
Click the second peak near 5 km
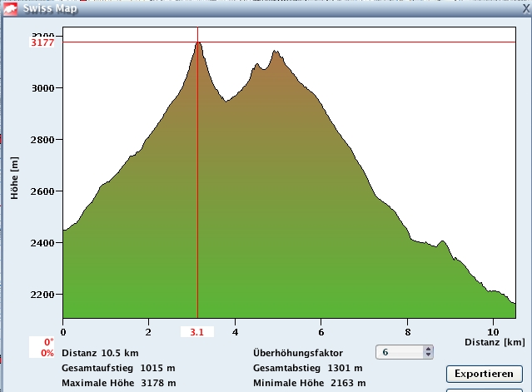pos(275,52)
